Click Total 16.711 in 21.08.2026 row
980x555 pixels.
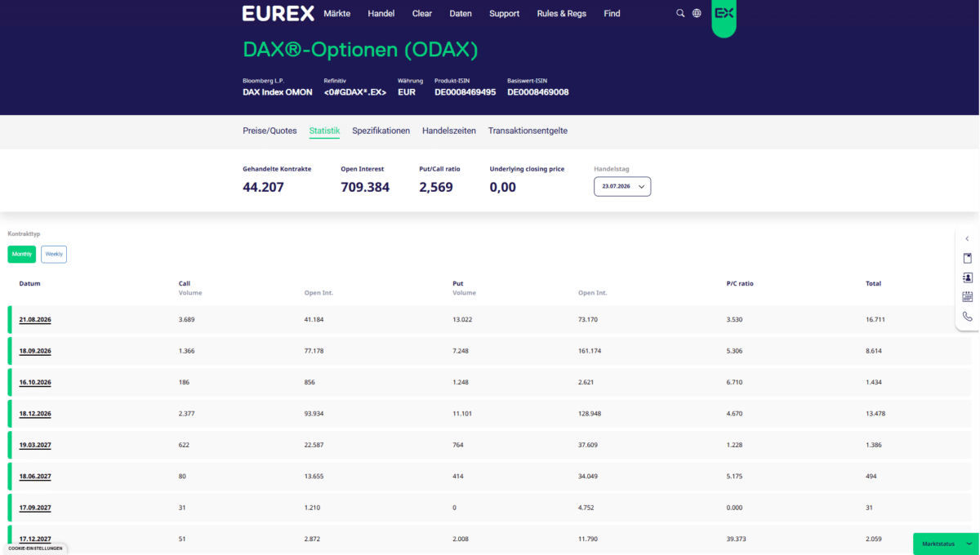[875, 319]
